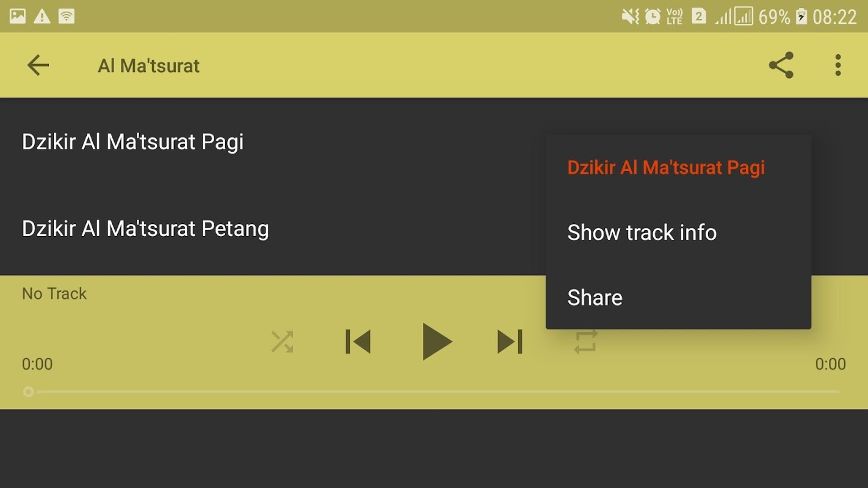Open the image notification icon in status bar
The image size is (868, 488).
pos(18,16)
